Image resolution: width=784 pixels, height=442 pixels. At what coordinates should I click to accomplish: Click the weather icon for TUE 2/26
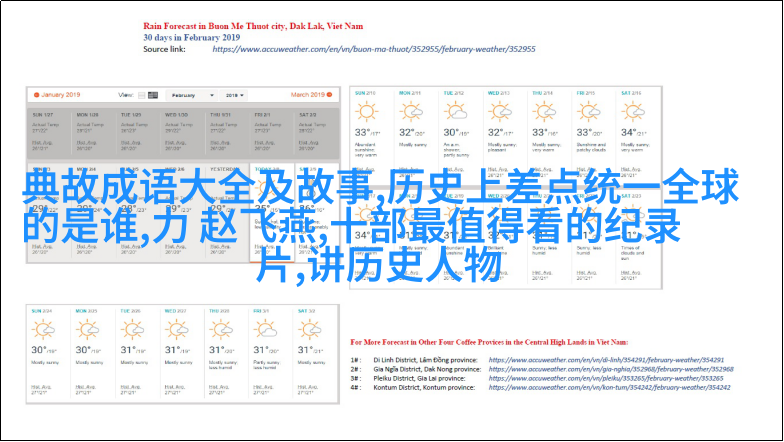pos(132,330)
